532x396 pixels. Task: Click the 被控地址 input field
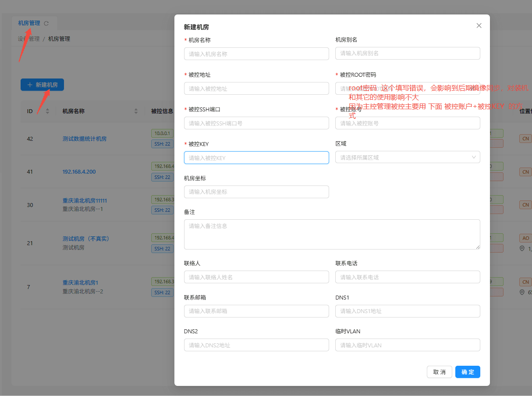click(x=256, y=88)
